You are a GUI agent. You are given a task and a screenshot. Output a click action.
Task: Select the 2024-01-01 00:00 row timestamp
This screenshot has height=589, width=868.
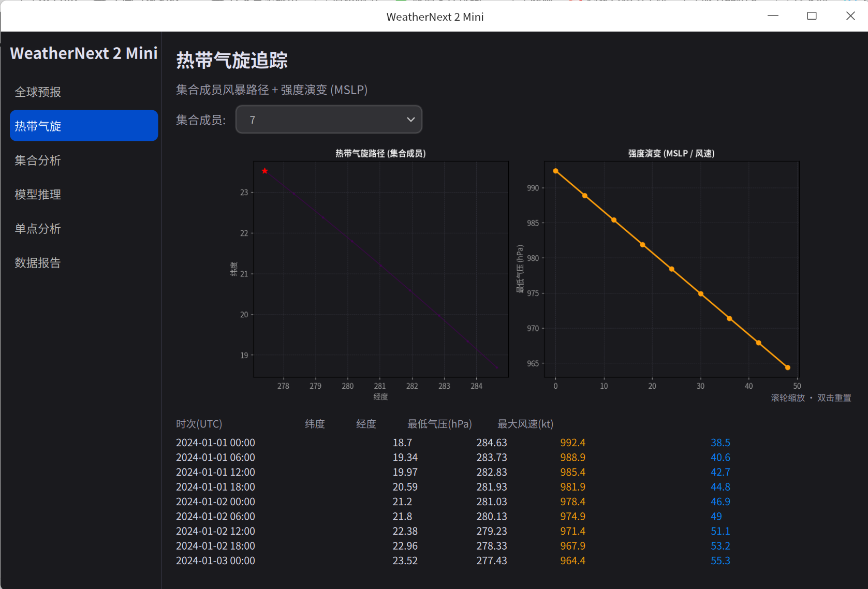pyautogui.click(x=215, y=443)
